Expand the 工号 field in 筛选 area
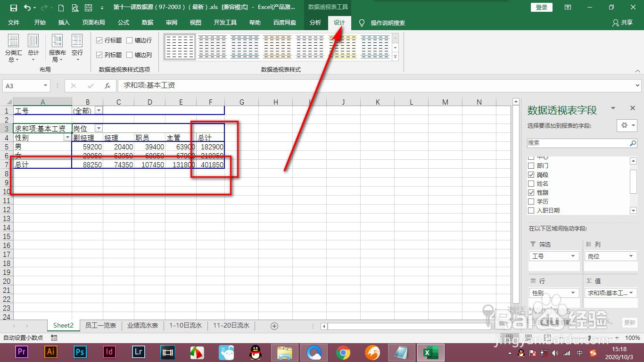 573,256
